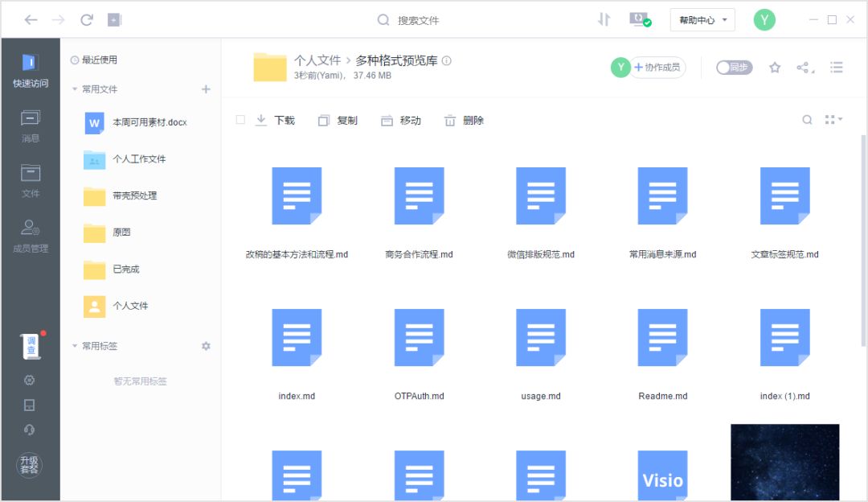Go forward using the right arrow
868x502 pixels.
(x=58, y=20)
